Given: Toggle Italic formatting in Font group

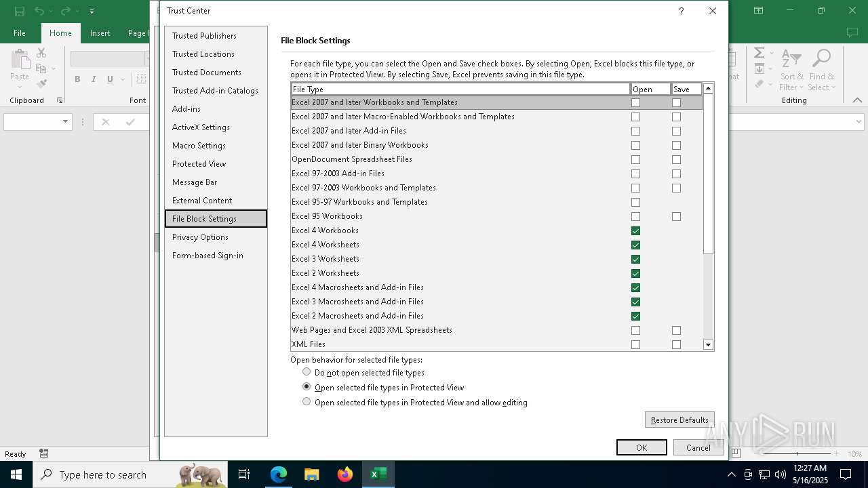Looking at the screenshot, I should tap(94, 79).
